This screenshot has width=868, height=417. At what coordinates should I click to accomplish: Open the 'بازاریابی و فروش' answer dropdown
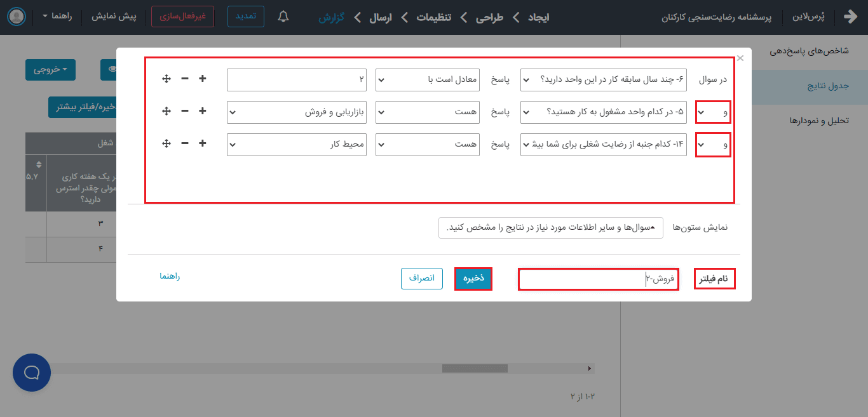pos(296,112)
